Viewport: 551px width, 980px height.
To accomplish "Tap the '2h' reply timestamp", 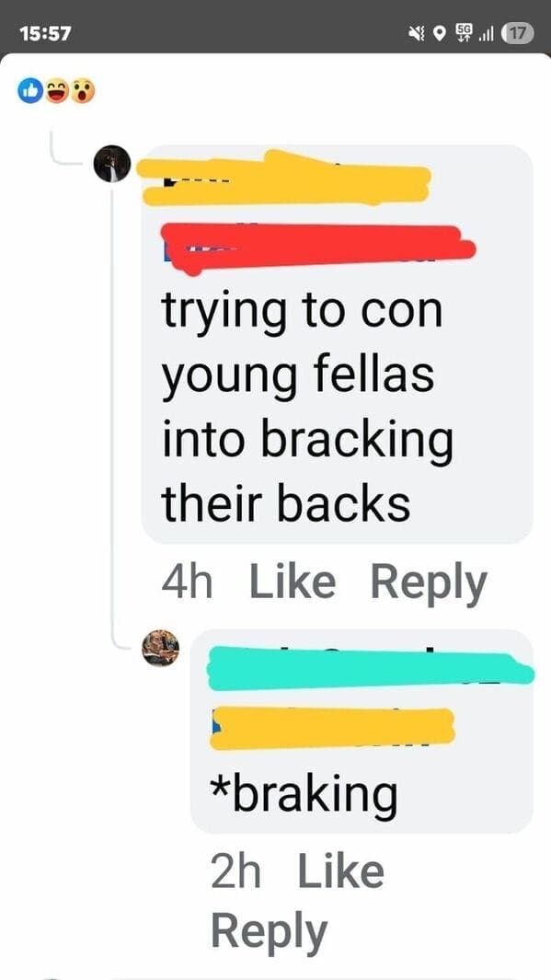I will click(x=235, y=871).
